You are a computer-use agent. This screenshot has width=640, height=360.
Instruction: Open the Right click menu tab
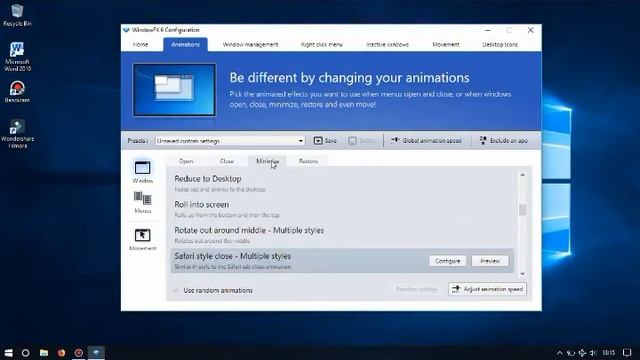(x=322, y=44)
